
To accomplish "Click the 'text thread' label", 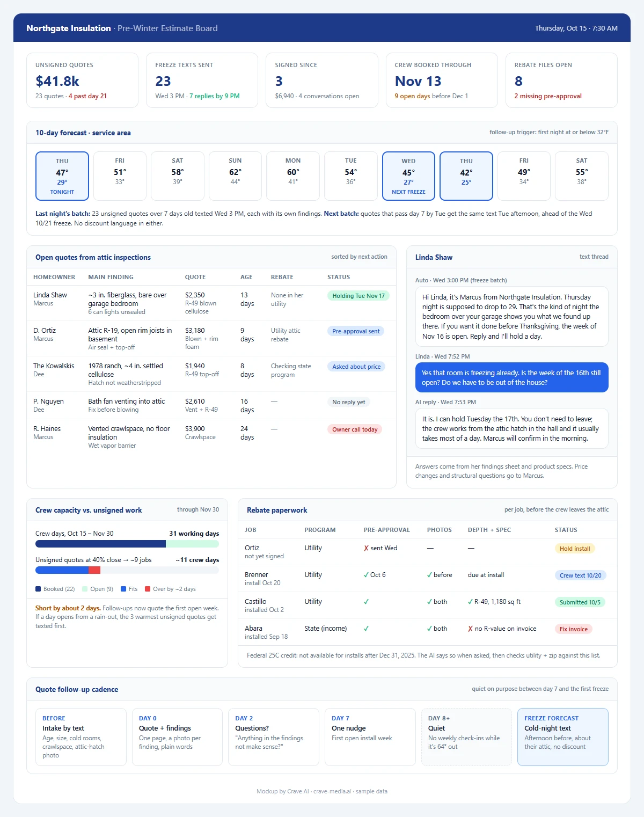I will (x=594, y=257).
